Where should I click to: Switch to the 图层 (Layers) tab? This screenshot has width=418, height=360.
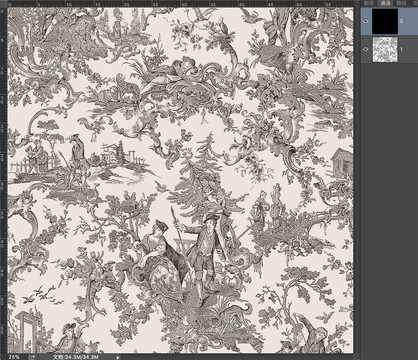368,3
